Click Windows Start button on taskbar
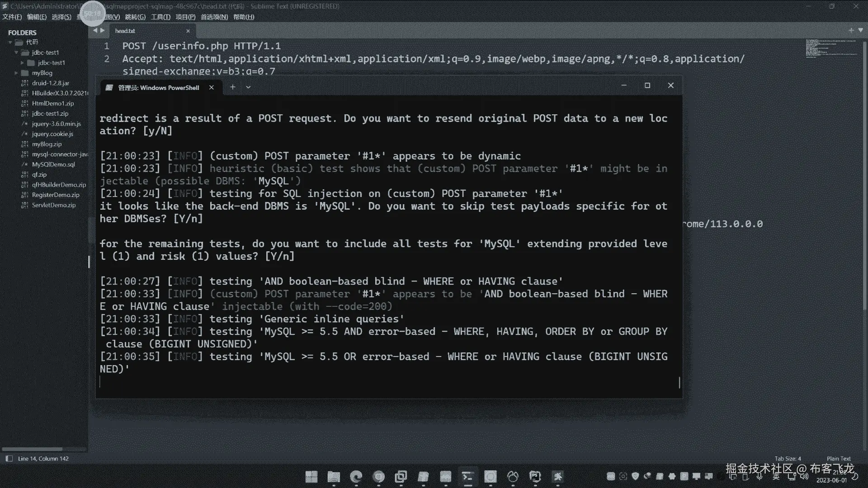Viewport: 868px width, 488px height. tap(311, 477)
